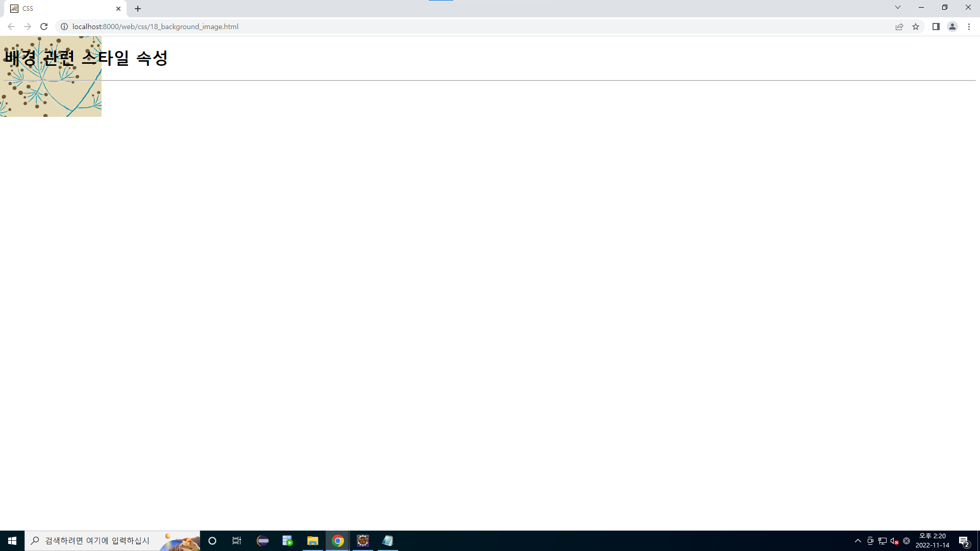
Task: Open the Windows Start menu
Action: coord(12,541)
